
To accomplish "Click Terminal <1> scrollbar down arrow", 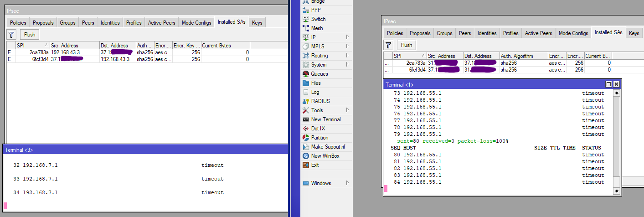I will (617, 191).
